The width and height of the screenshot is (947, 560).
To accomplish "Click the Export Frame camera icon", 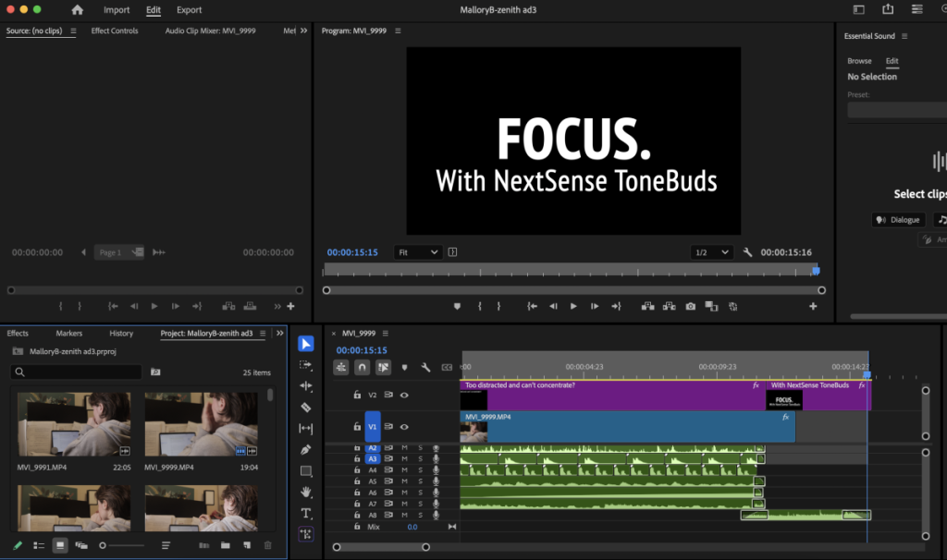I will pos(690,307).
